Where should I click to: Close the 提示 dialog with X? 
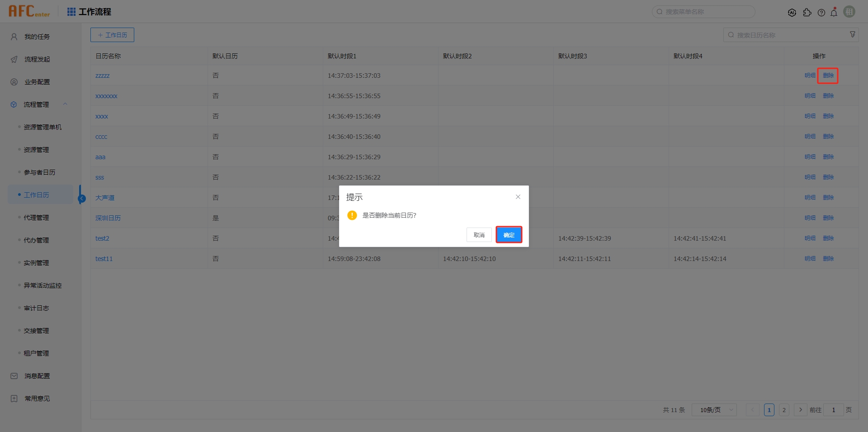518,197
